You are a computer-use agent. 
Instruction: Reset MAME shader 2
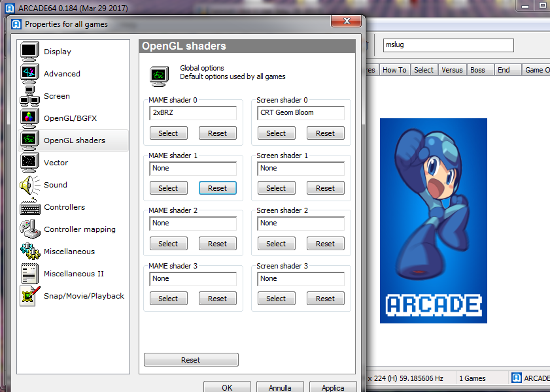click(218, 244)
